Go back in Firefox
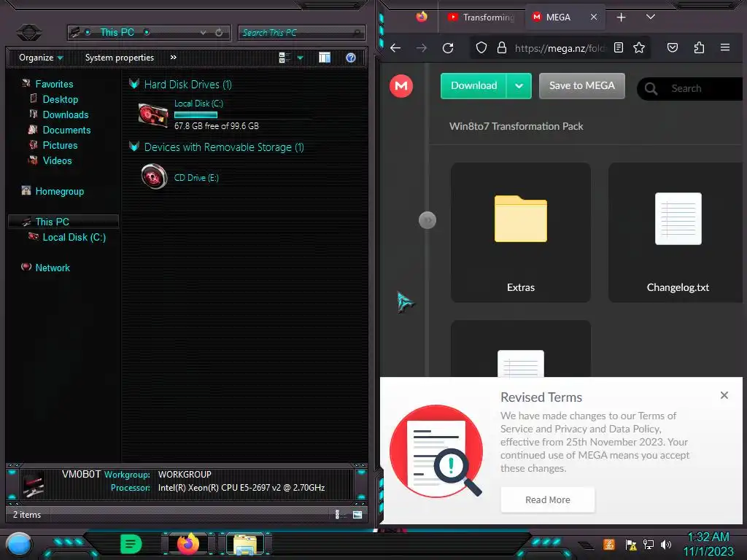747x560 pixels. pos(395,47)
